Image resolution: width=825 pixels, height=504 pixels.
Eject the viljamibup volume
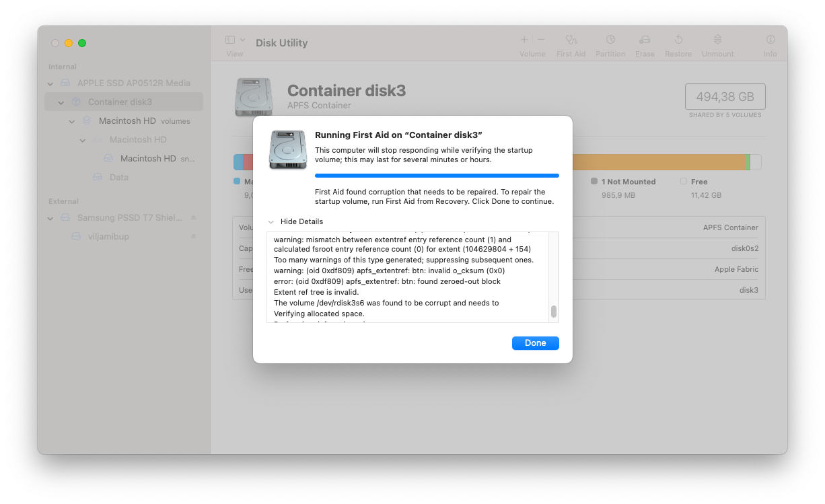[x=194, y=236]
